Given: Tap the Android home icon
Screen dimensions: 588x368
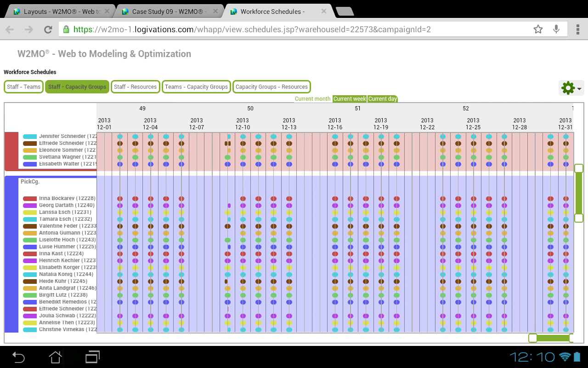Looking at the screenshot, I should tap(55, 357).
